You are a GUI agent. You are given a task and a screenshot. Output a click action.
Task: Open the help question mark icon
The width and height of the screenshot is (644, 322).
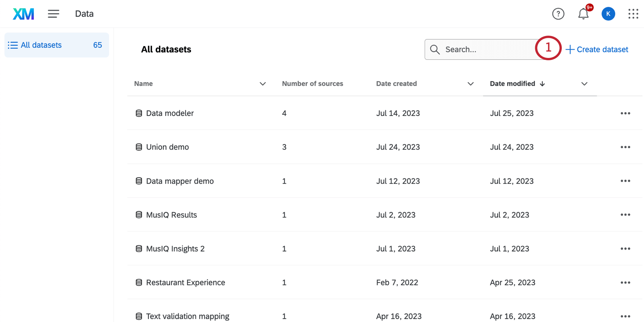coord(558,14)
